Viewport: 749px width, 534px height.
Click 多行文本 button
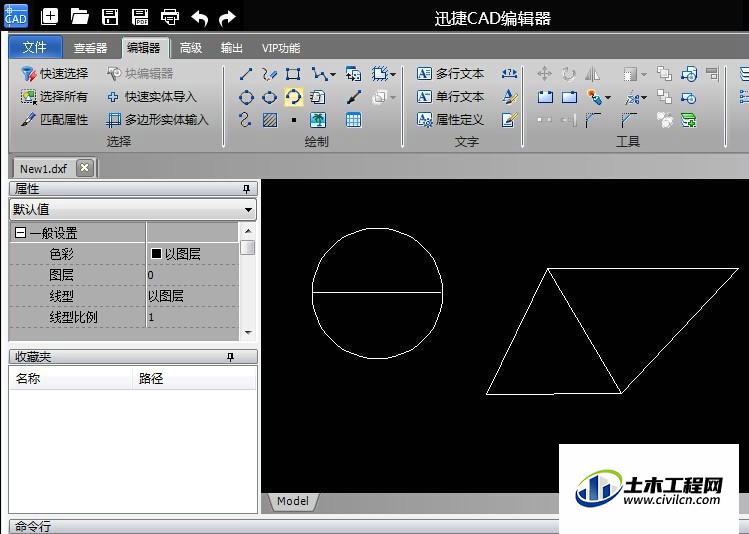tap(450, 74)
